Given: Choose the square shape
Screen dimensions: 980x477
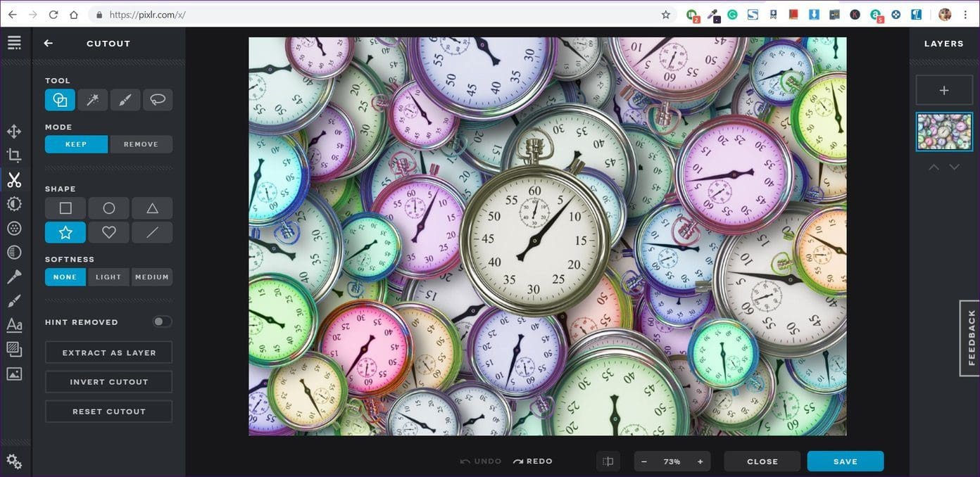Looking at the screenshot, I should (x=65, y=208).
